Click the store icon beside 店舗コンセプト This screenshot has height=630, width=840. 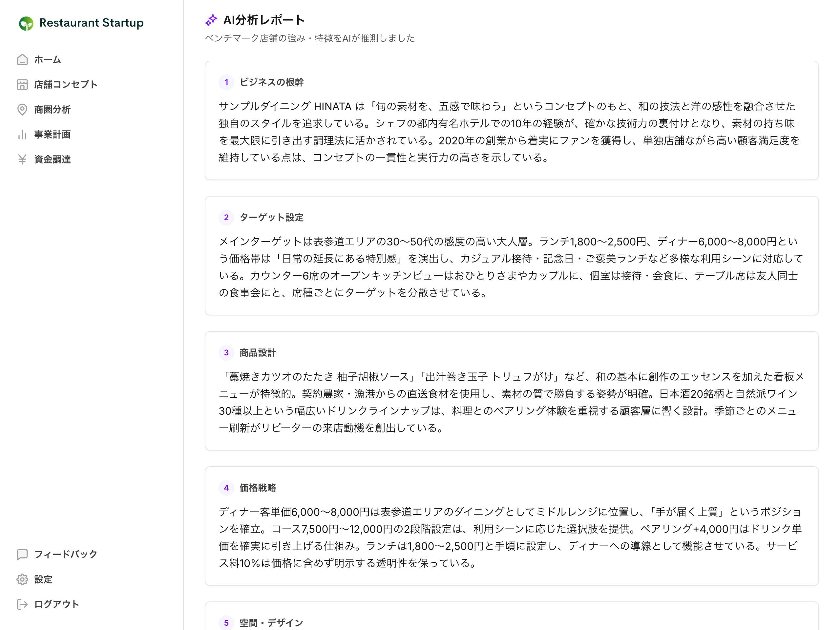tap(22, 85)
